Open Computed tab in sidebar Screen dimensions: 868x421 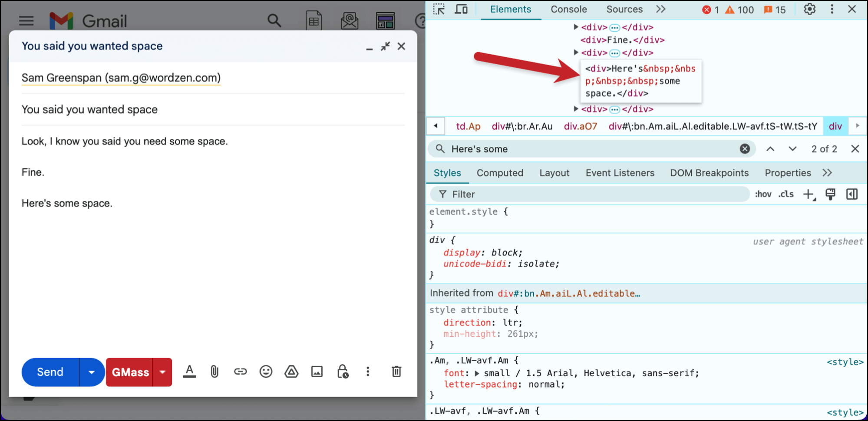tap(500, 173)
